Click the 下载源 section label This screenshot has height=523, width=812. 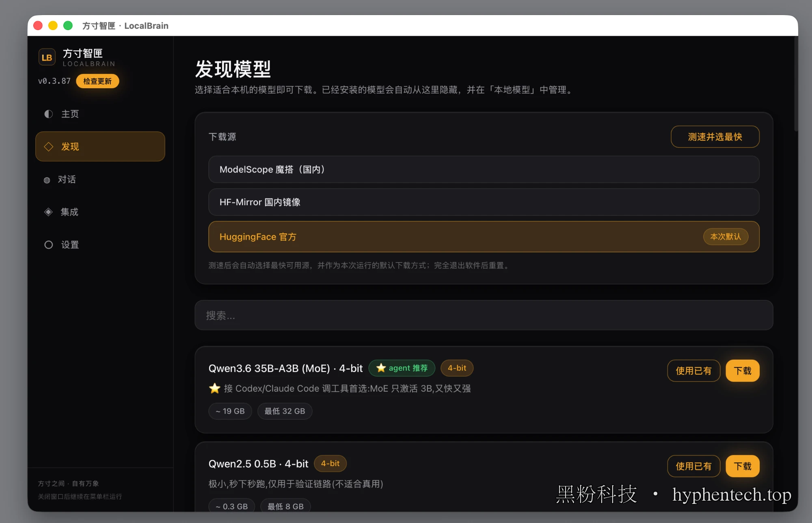(222, 137)
